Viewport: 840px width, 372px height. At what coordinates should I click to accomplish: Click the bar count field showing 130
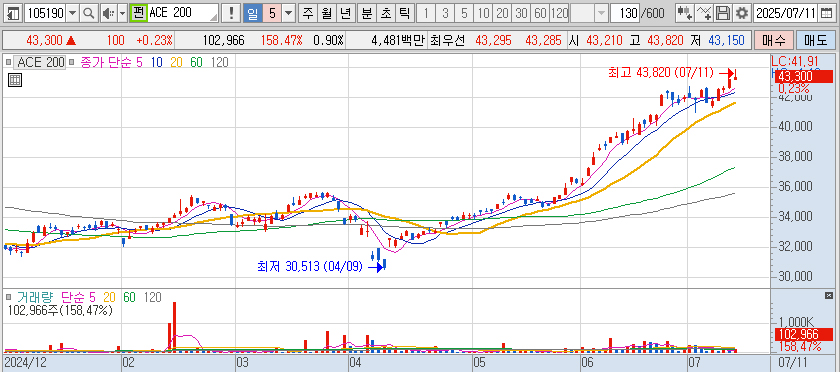(626, 13)
